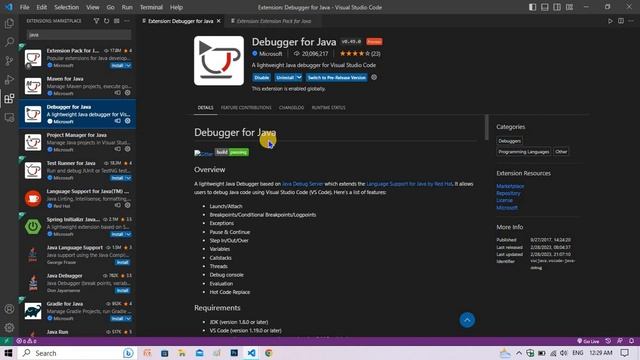Open the errors and warnings status item
640x360 pixels.
click(26, 341)
